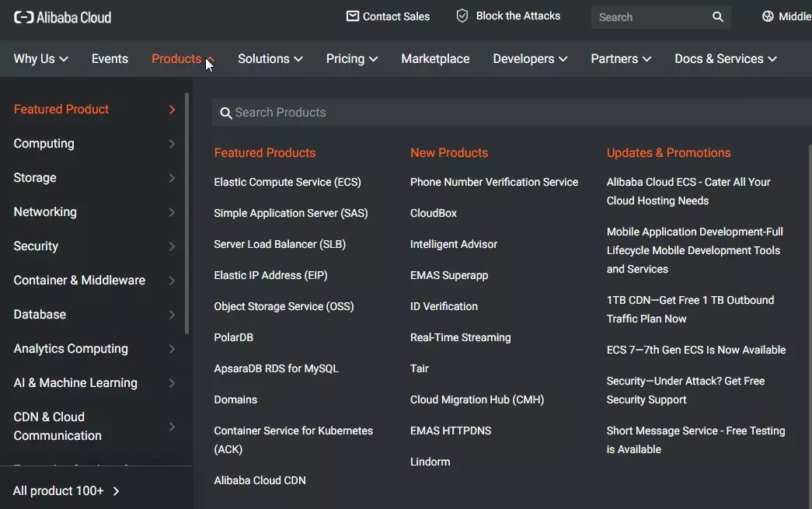Select the Marketplace menu item
812x509 pixels.
pos(435,58)
